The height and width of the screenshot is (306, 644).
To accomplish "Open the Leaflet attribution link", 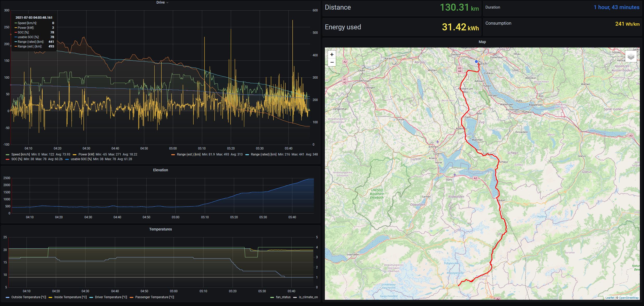I will (609, 298).
